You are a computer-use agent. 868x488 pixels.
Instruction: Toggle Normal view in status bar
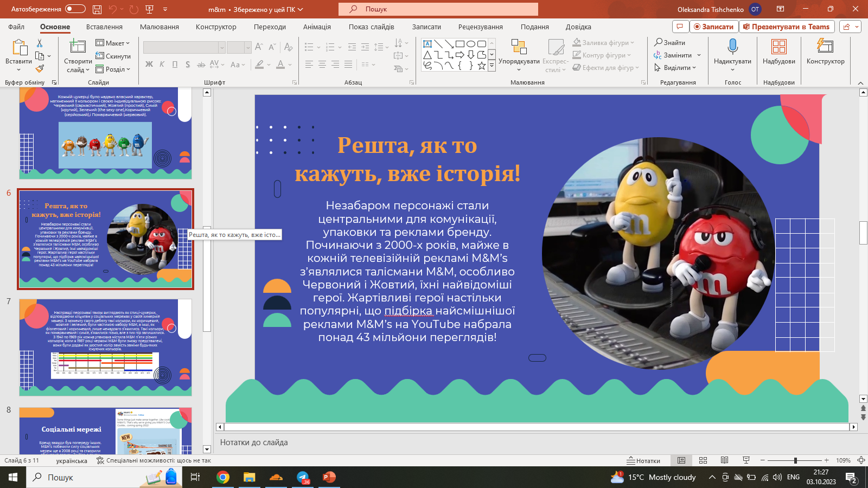[x=681, y=460]
